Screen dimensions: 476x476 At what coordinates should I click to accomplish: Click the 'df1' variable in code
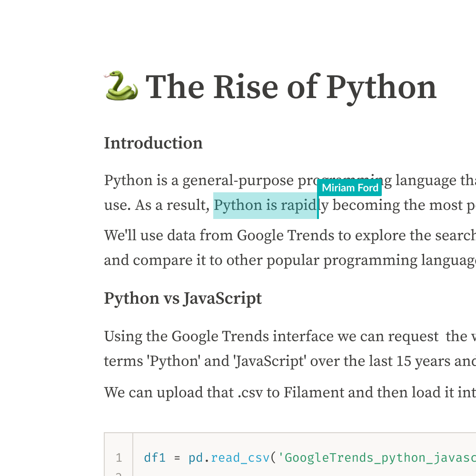pyautogui.click(x=155, y=458)
